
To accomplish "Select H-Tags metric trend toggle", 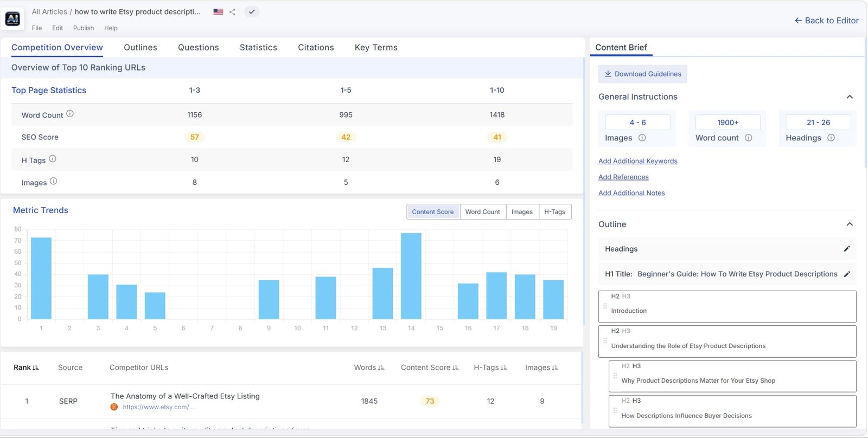I will (x=555, y=212).
